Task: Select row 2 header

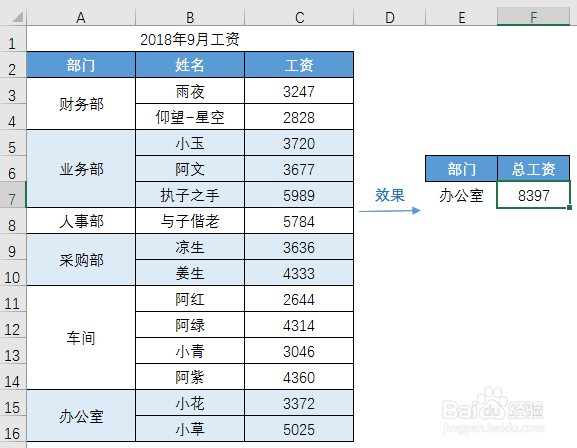Action: click(x=13, y=65)
